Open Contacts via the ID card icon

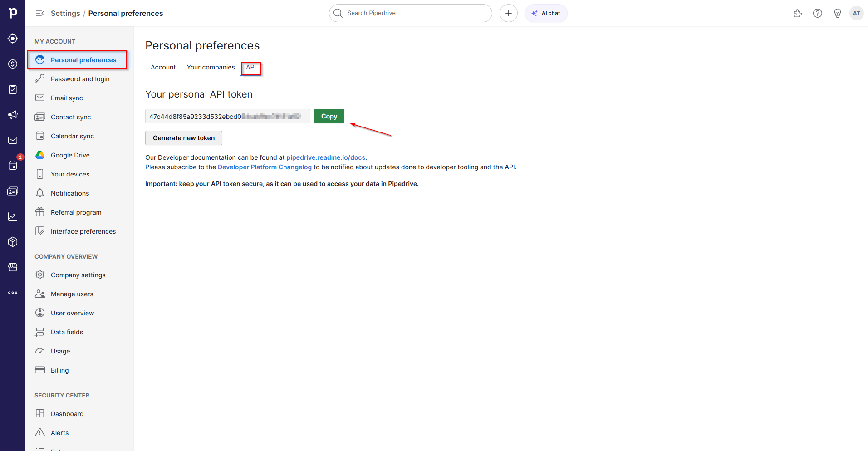click(x=13, y=191)
